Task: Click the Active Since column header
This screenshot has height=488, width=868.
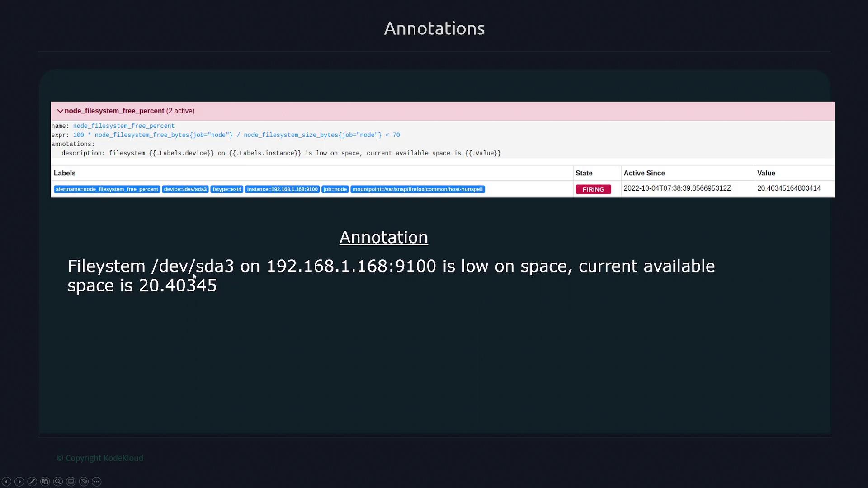Action: tap(644, 173)
